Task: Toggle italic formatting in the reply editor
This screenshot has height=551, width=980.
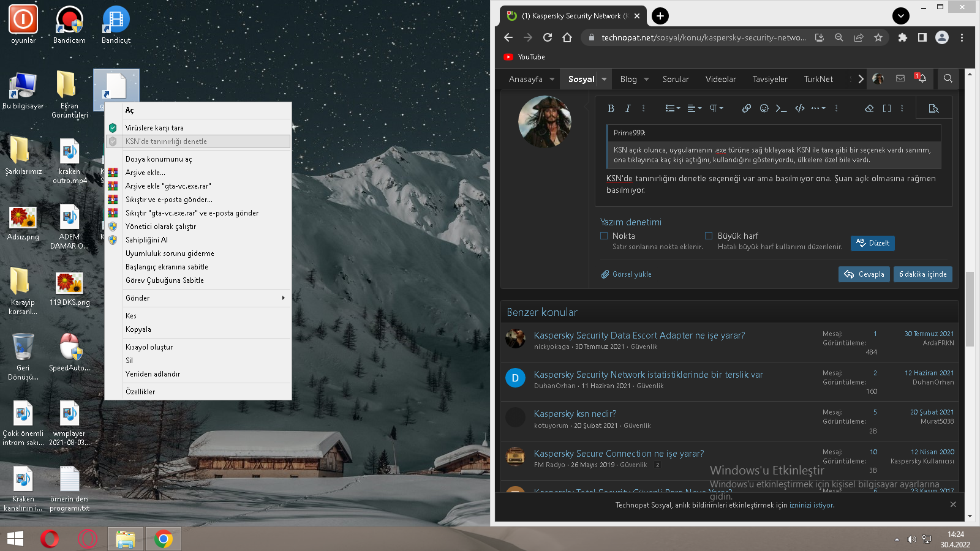Action: pyautogui.click(x=628, y=108)
